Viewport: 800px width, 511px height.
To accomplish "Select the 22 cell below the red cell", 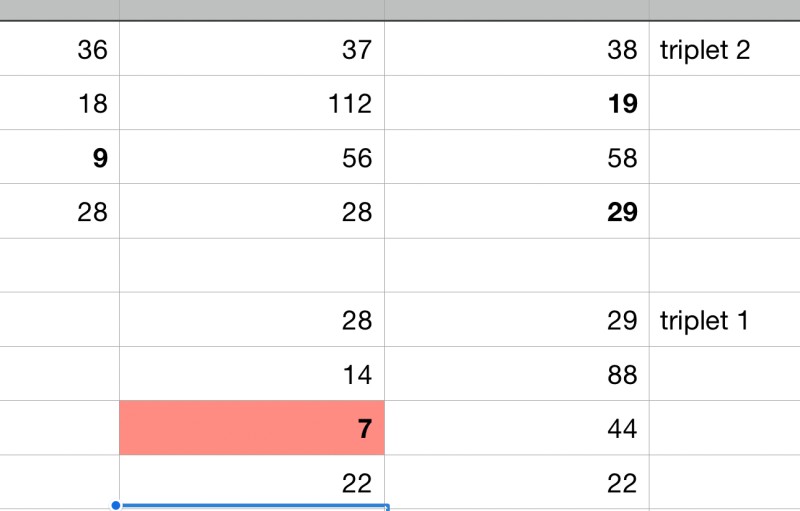I will (x=252, y=482).
